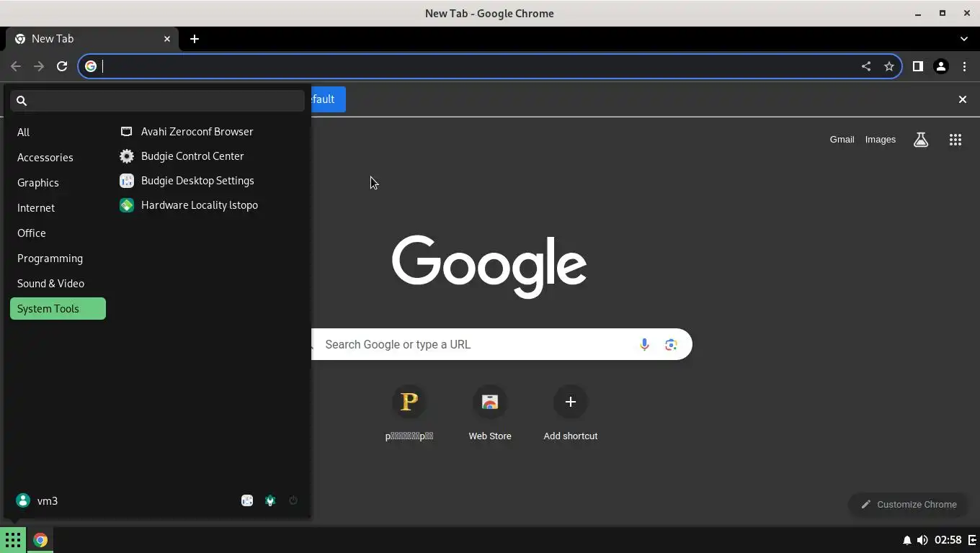Expand the tab search dropdown chevron
This screenshot has height=553, width=980.
[964, 39]
